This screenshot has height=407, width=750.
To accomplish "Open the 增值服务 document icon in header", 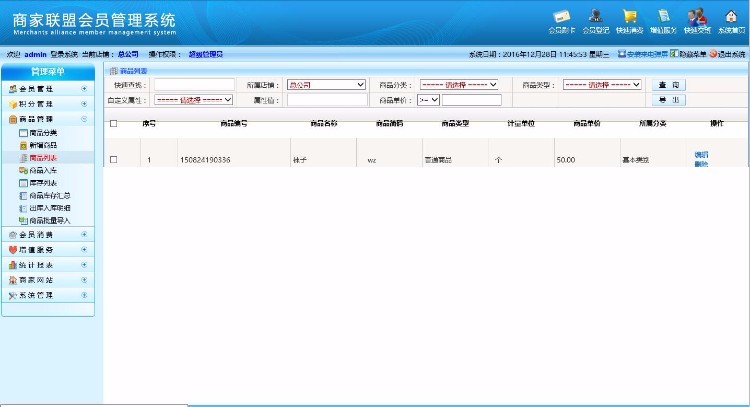I will [x=663, y=16].
